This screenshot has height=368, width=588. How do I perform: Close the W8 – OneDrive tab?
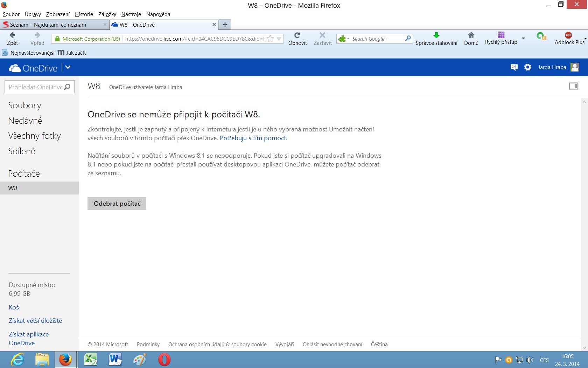tap(214, 25)
